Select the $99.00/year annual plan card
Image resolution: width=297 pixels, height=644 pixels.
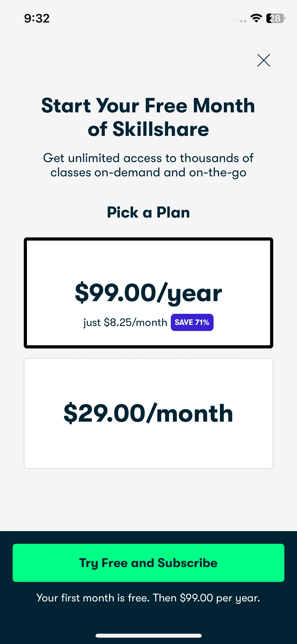pyautogui.click(x=148, y=293)
